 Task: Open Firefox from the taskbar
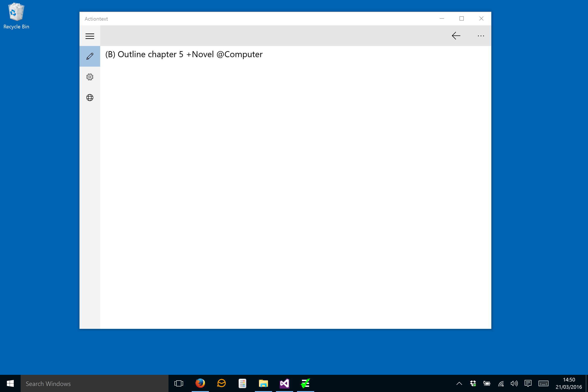click(x=200, y=383)
